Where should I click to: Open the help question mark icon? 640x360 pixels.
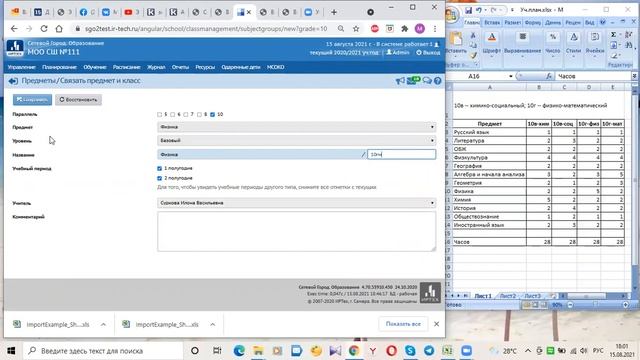click(438, 81)
